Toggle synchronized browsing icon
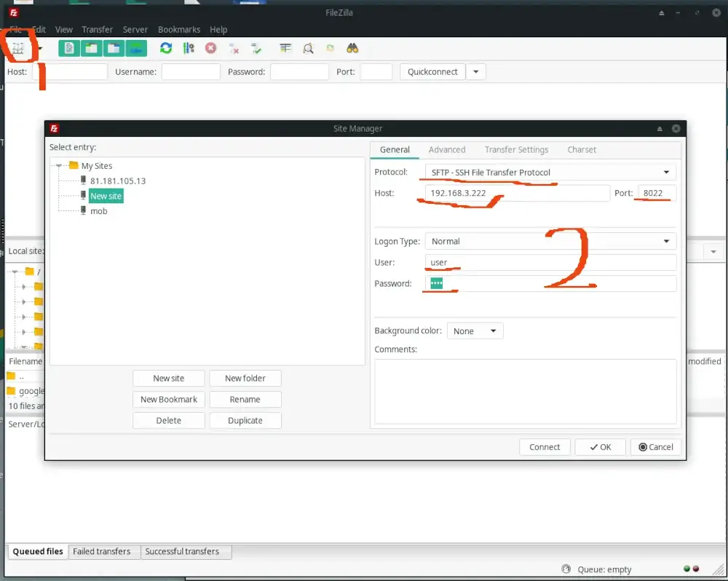 point(330,48)
